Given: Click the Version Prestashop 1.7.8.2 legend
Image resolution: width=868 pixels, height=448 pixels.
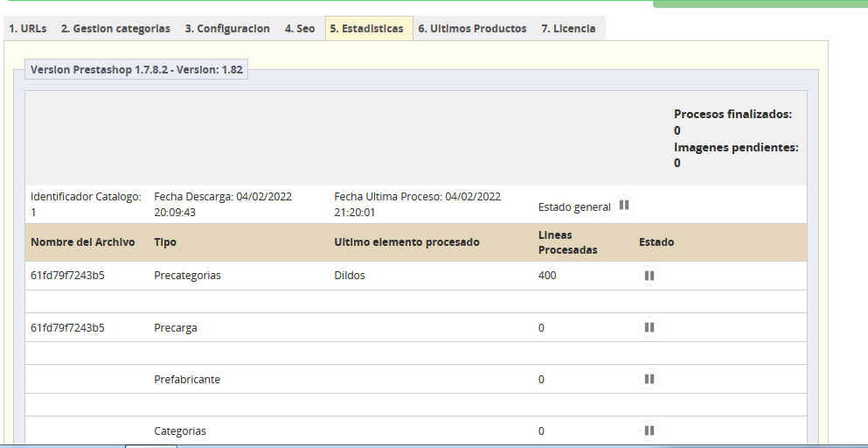Looking at the screenshot, I should point(136,70).
